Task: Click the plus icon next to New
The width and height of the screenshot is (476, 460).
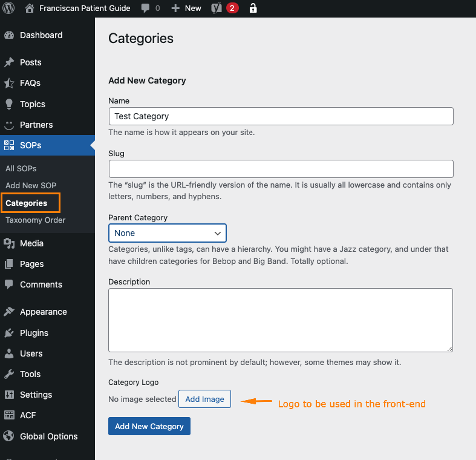Action: point(175,8)
